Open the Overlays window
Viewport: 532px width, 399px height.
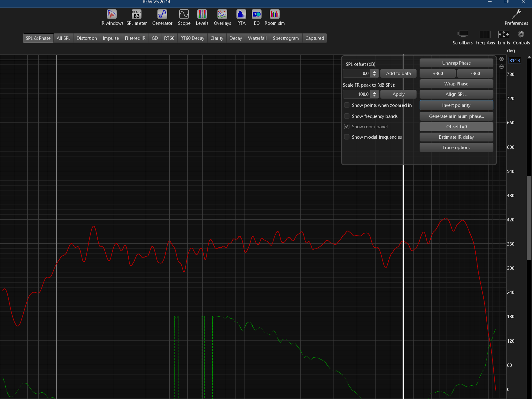222,17
